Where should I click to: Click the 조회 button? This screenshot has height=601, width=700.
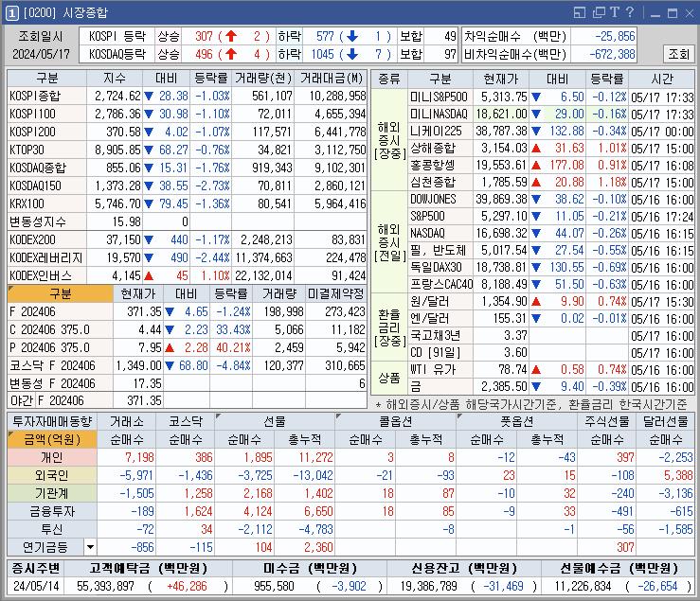678,54
